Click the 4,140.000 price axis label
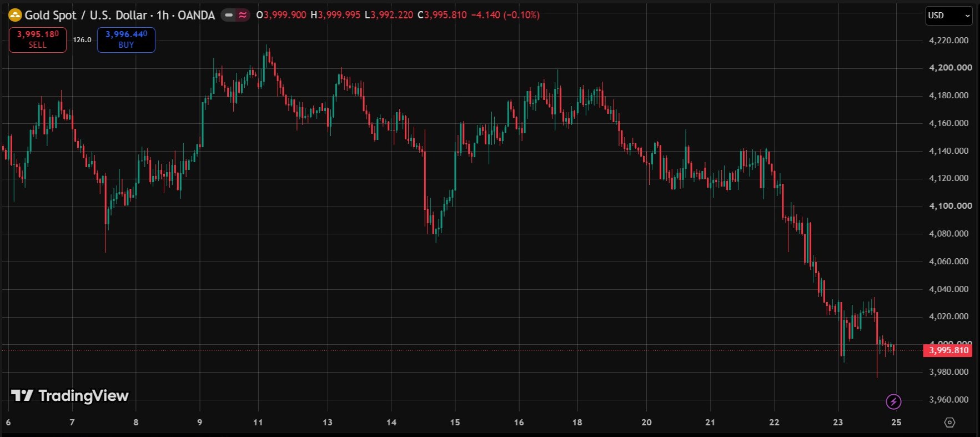The width and height of the screenshot is (980, 437). (x=949, y=151)
